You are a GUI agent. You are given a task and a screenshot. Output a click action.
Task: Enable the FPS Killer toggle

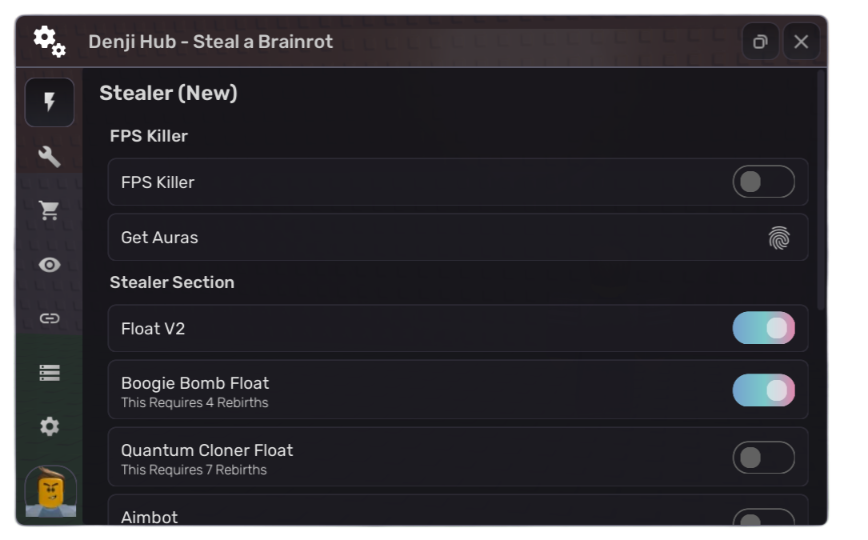coord(763,182)
